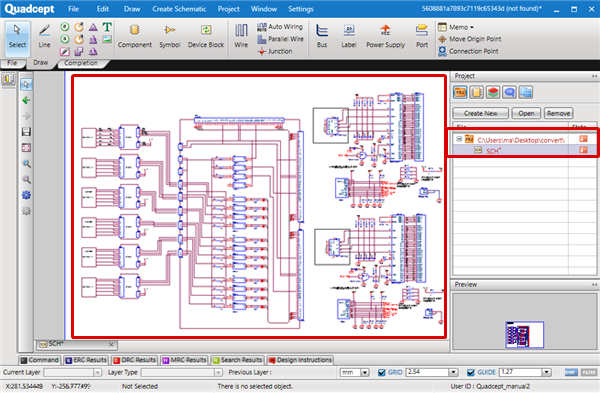
Task: Collapse the Project panel with chevrons
Action: pos(594,76)
